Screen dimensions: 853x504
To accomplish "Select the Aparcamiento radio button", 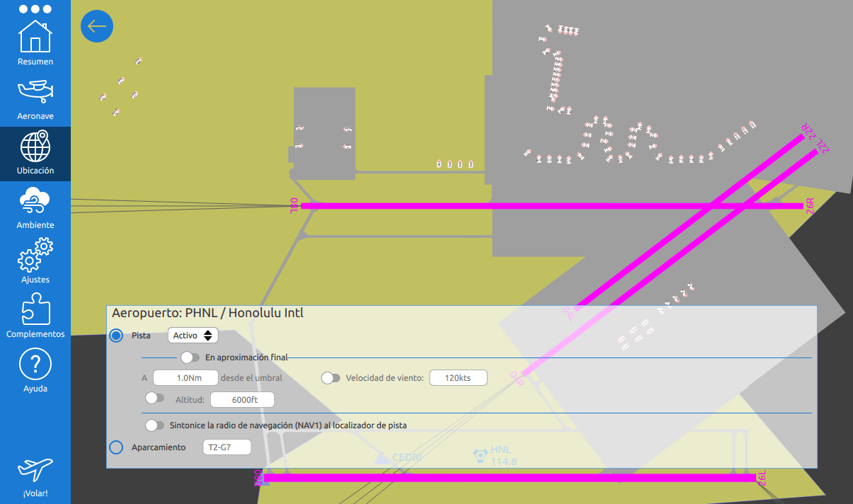I will (116, 447).
